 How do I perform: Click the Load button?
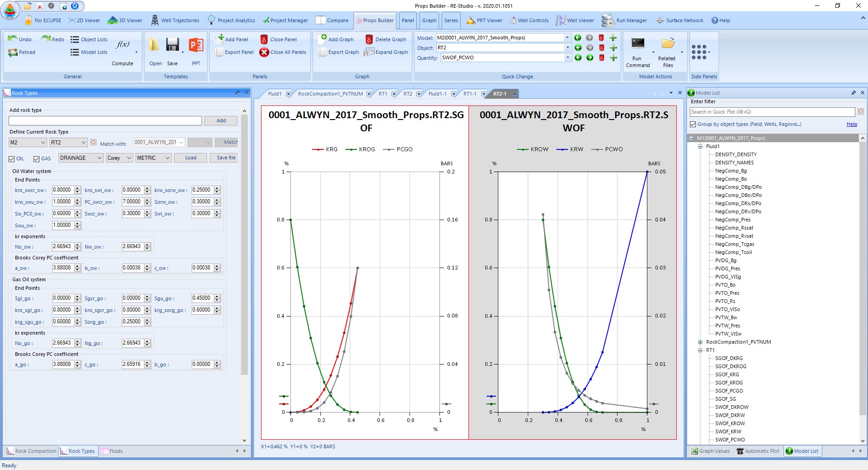coord(191,158)
